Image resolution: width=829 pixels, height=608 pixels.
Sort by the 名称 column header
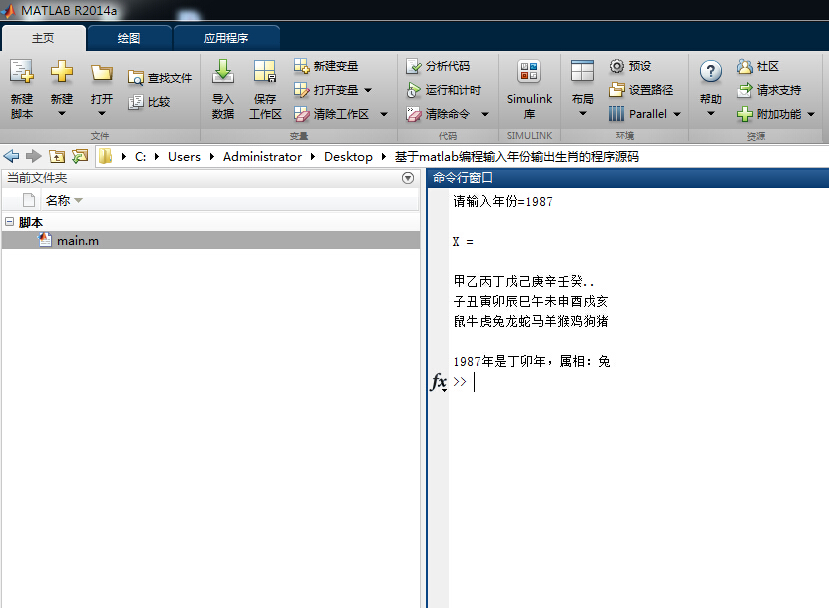(x=58, y=200)
